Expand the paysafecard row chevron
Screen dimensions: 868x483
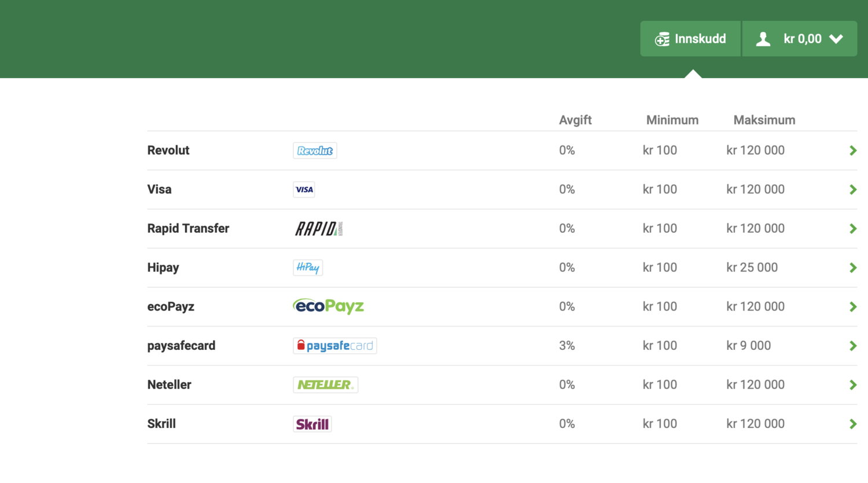point(853,346)
